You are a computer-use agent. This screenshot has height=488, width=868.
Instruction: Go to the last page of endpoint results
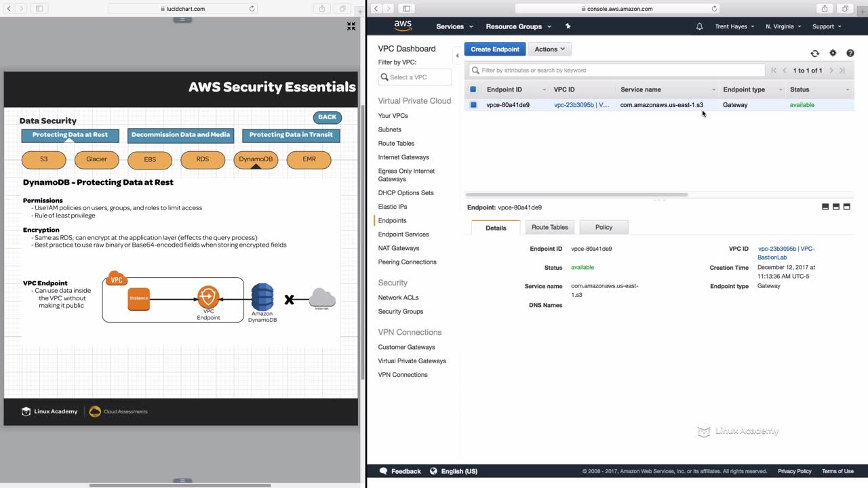click(x=842, y=70)
